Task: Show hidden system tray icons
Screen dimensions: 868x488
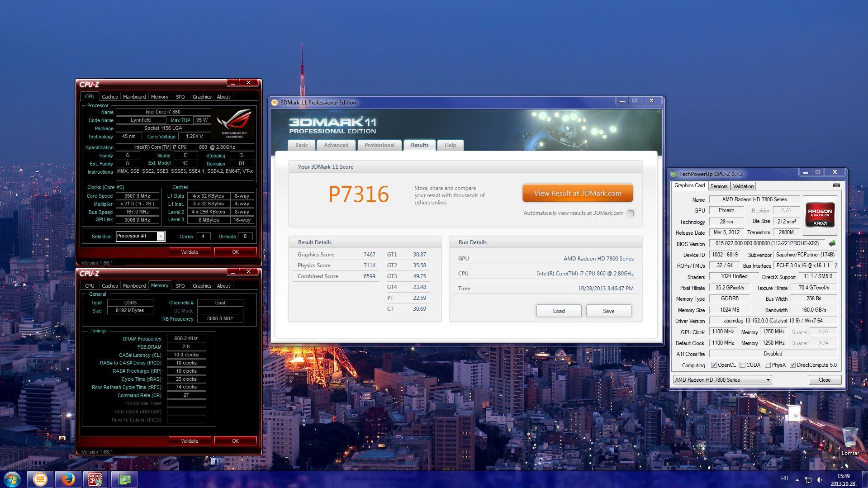Action: [797, 479]
